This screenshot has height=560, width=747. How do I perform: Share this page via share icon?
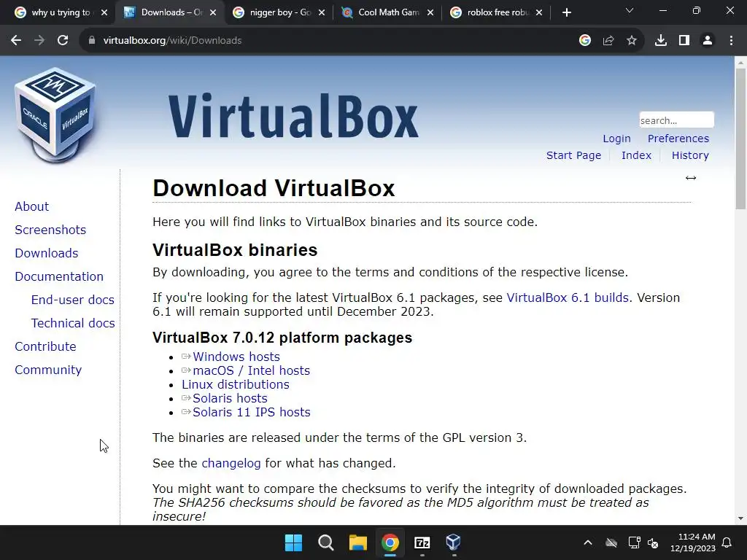pyautogui.click(x=608, y=41)
